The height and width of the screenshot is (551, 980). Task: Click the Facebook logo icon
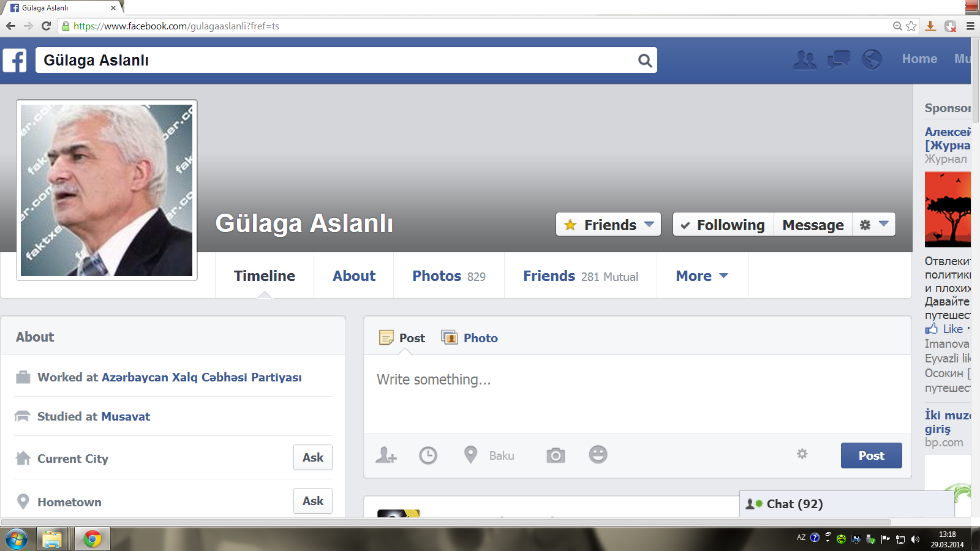tap(15, 61)
